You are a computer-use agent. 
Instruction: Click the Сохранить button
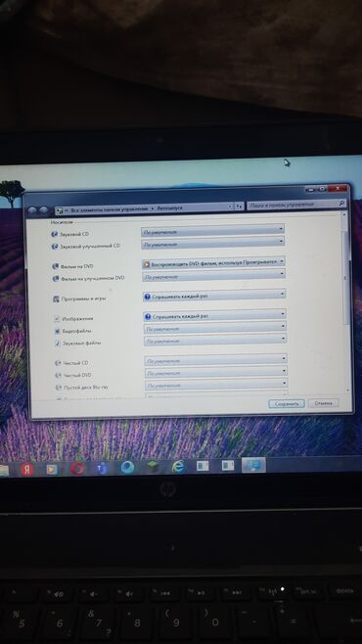click(287, 404)
